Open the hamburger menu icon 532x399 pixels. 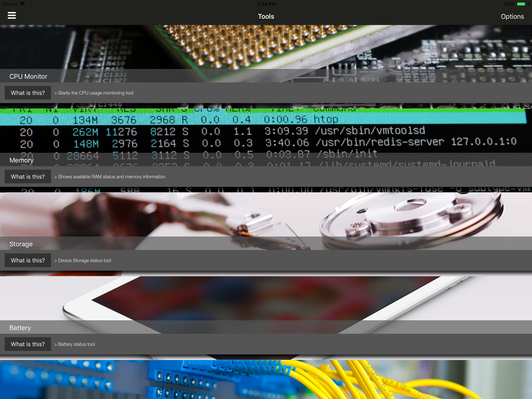pos(11,16)
